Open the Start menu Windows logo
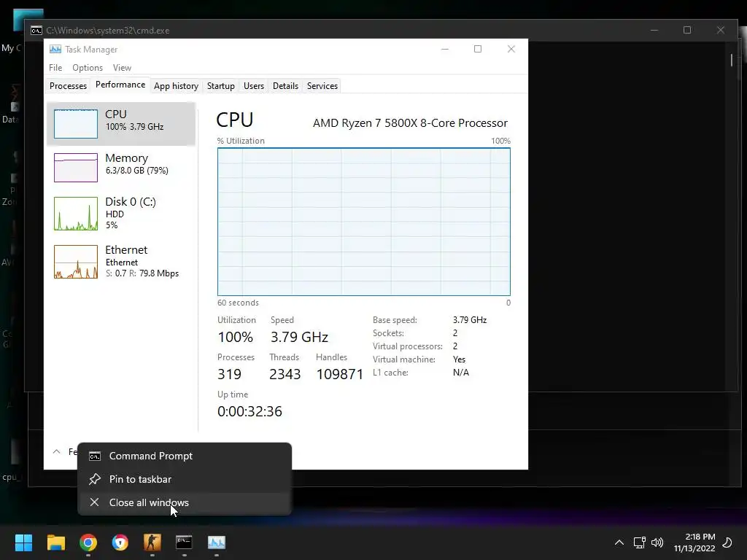Viewport: 747px width, 560px height. 23,542
